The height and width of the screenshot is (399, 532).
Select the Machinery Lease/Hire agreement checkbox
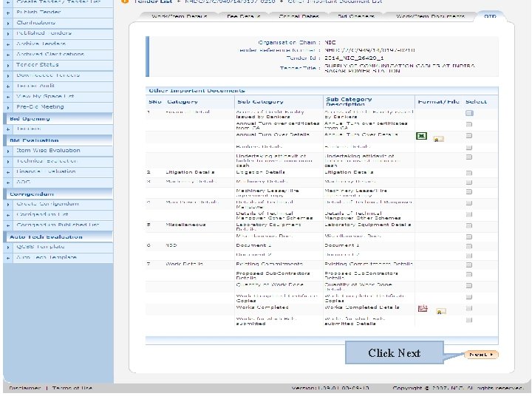pos(469,191)
